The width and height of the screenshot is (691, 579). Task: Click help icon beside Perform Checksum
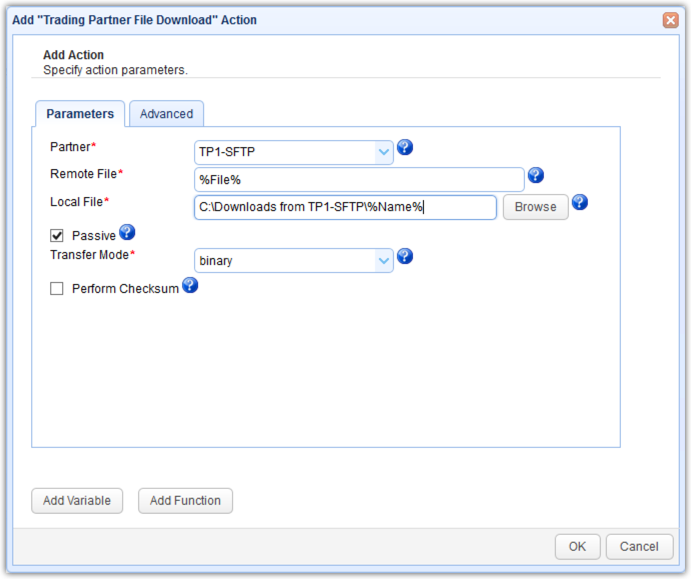189,286
